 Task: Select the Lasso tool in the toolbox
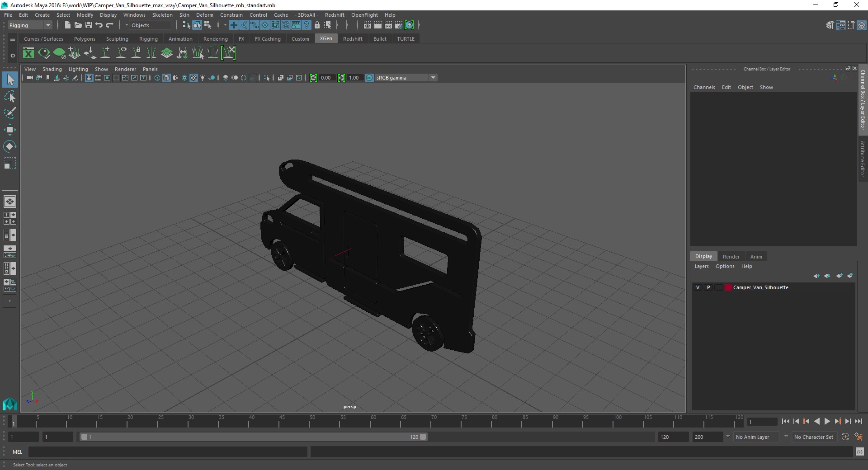[x=10, y=97]
